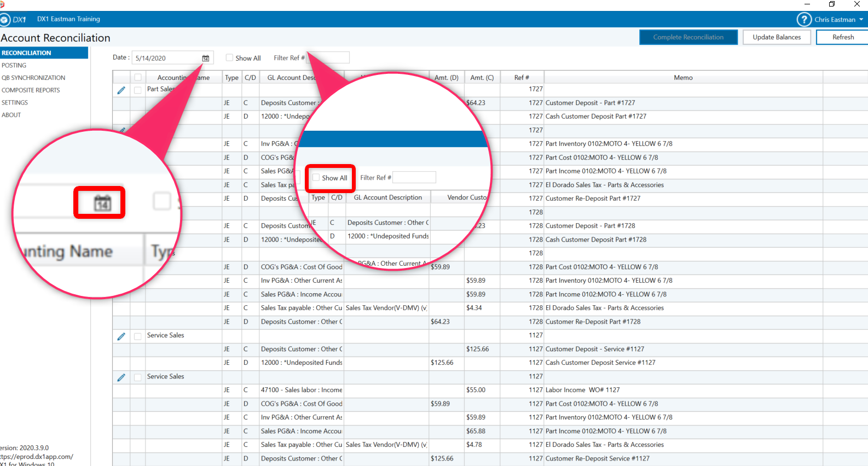Sort by the Amt. (D) column header
Viewport: 868px width, 466px height.
point(447,78)
